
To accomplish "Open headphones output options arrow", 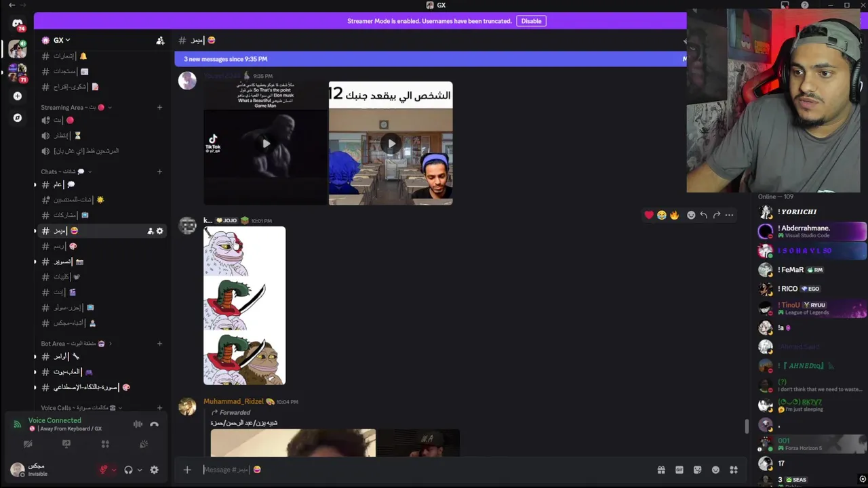I will tap(140, 470).
